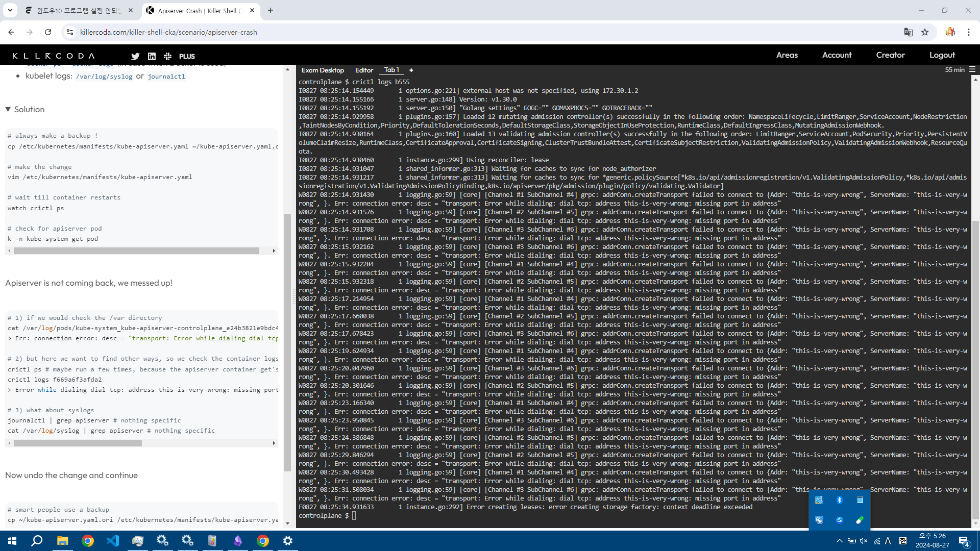
Task: Collapse the Solution disclosure triangle
Action: pyautogui.click(x=8, y=109)
